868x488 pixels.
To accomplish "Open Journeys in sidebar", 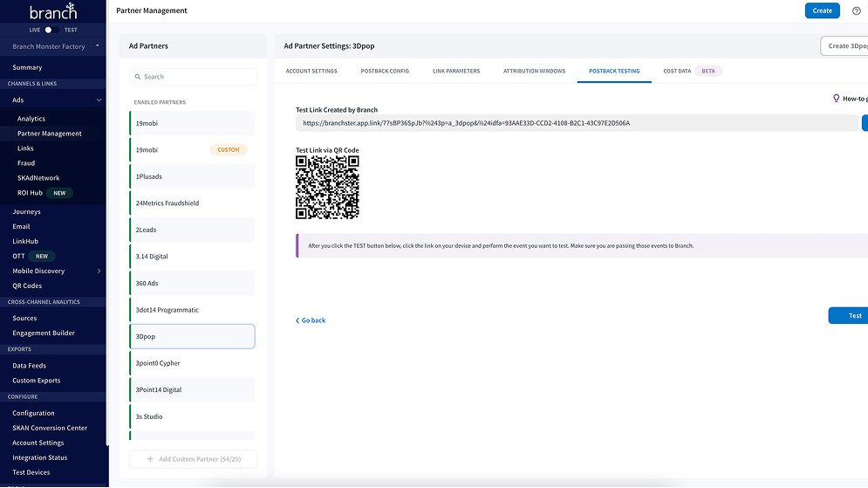I will pos(26,211).
